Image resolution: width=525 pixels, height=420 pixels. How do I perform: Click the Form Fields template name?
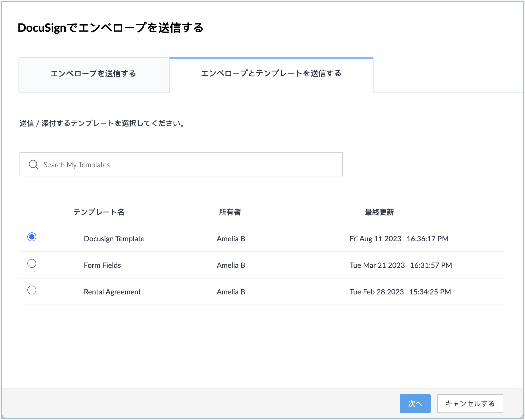tap(102, 265)
